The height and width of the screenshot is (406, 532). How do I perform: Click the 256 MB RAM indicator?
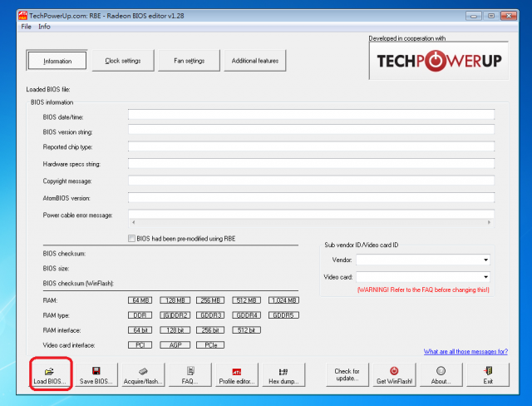pos(210,300)
